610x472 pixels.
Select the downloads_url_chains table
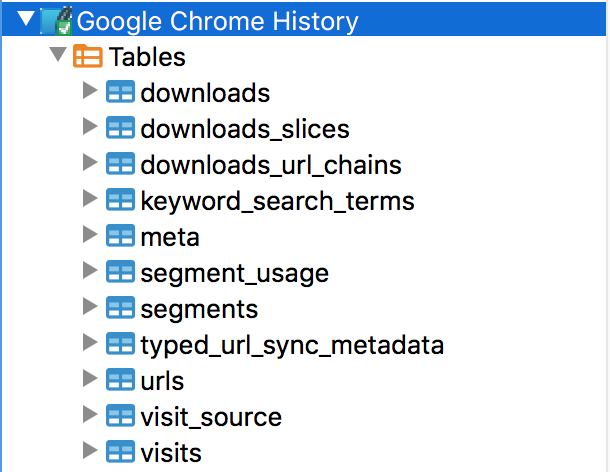271,165
